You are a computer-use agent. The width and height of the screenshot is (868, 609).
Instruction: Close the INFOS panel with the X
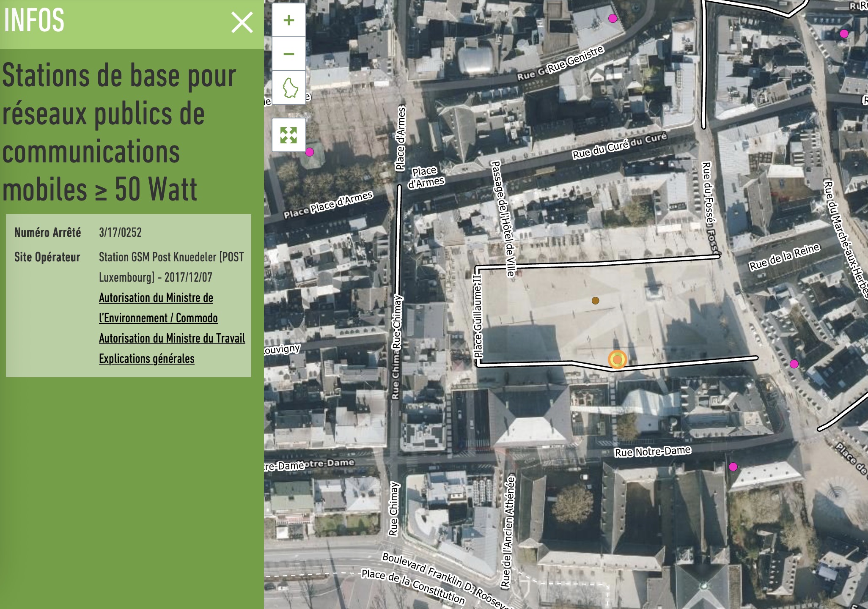pos(242,22)
